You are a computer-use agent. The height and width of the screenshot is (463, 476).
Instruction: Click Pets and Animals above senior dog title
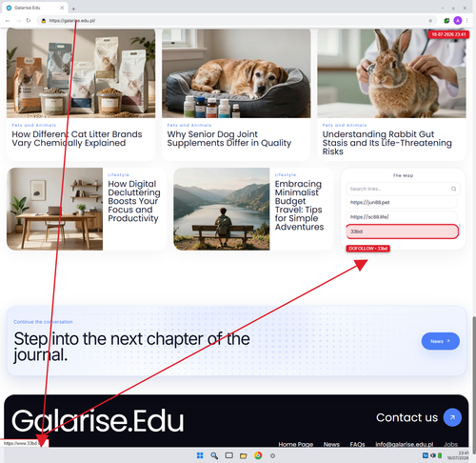pyautogui.click(x=189, y=125)
